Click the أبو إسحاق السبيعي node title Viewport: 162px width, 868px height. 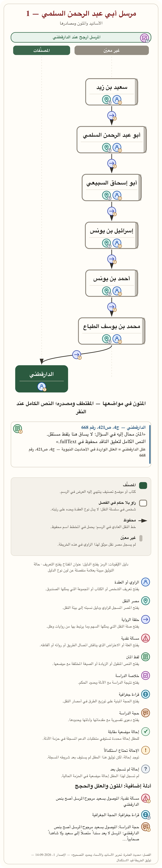(112, 183)
